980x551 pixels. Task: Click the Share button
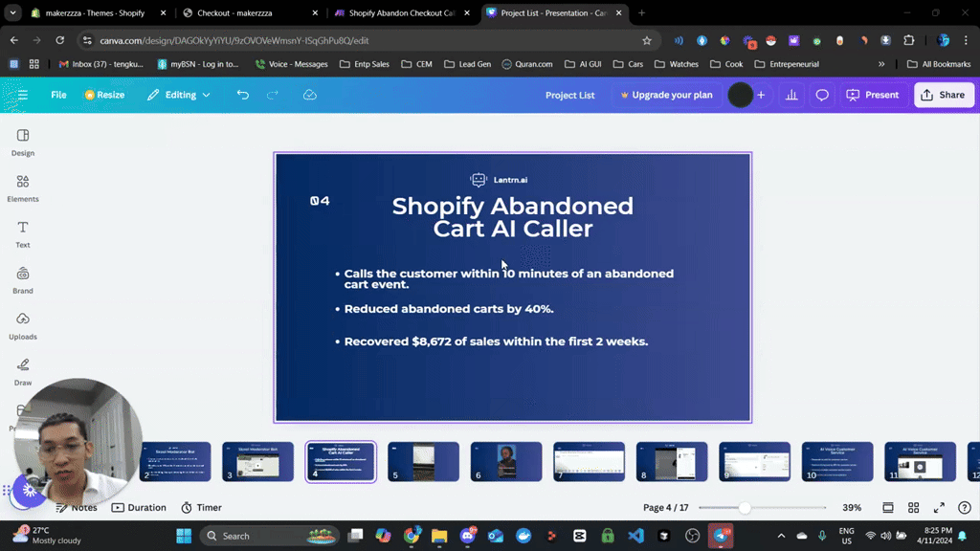[944, 95]
